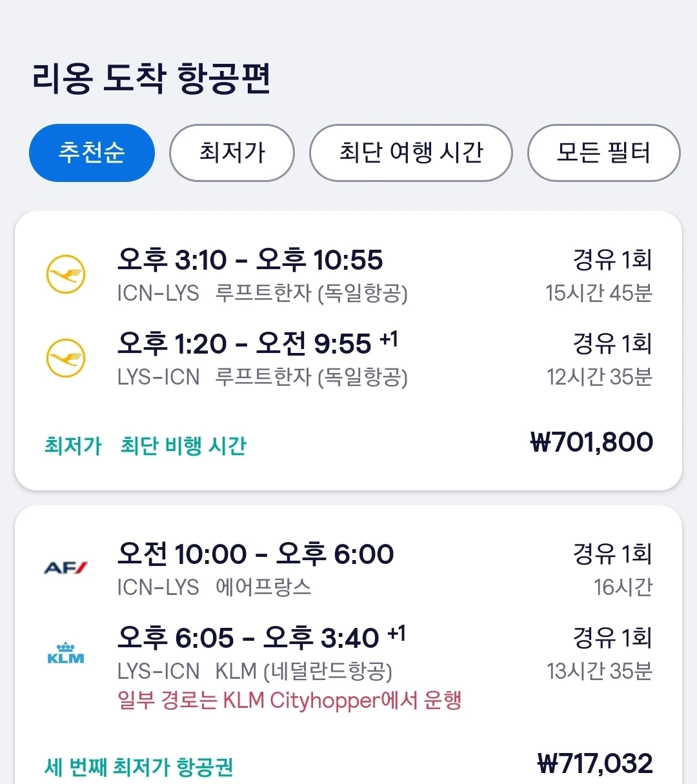Tap the KLM Cityhopper operation notice

pos(289,700)
